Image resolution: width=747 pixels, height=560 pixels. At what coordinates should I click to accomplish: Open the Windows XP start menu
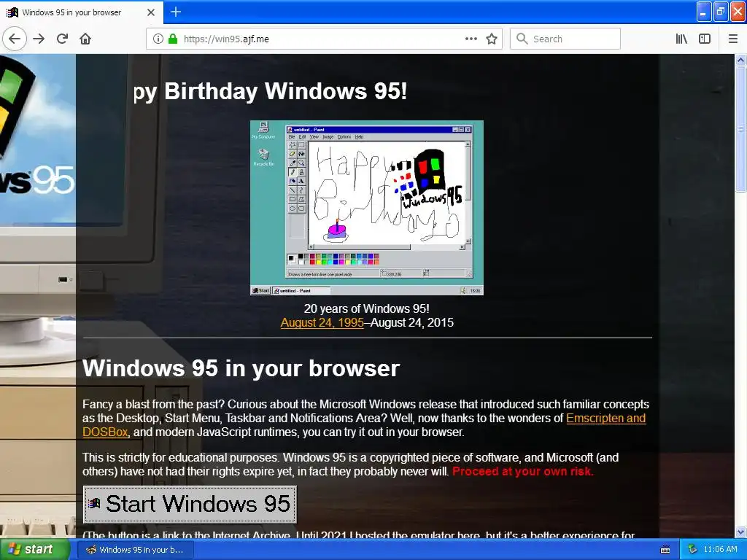click(35, 549)
